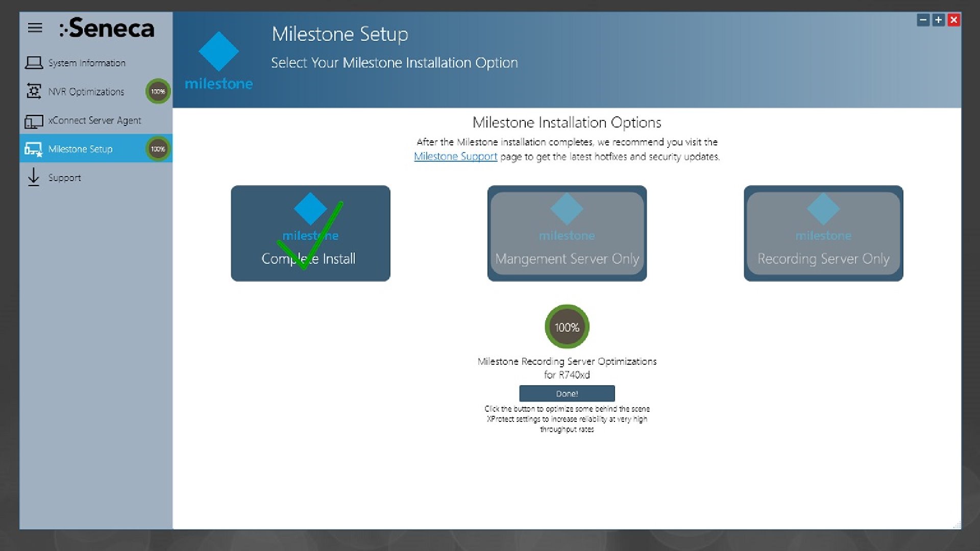
Task: Select Recording Server Only option
Action: pos(823,233)
